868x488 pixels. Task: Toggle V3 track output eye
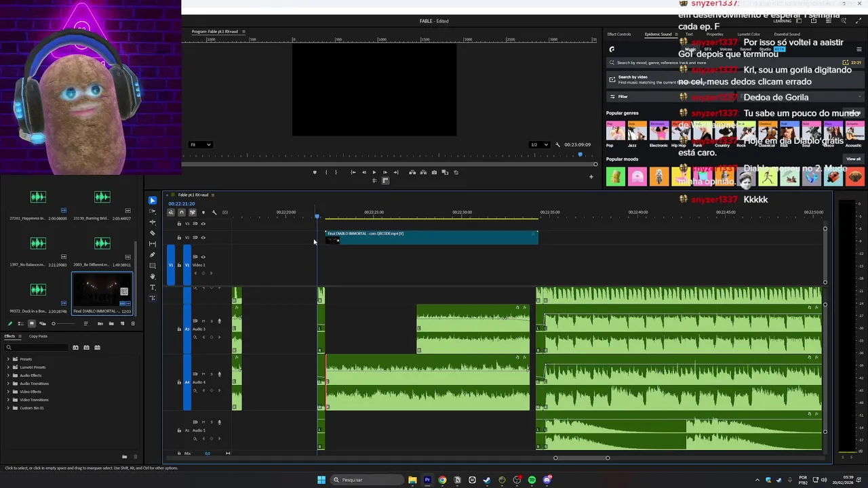(203, 224)
